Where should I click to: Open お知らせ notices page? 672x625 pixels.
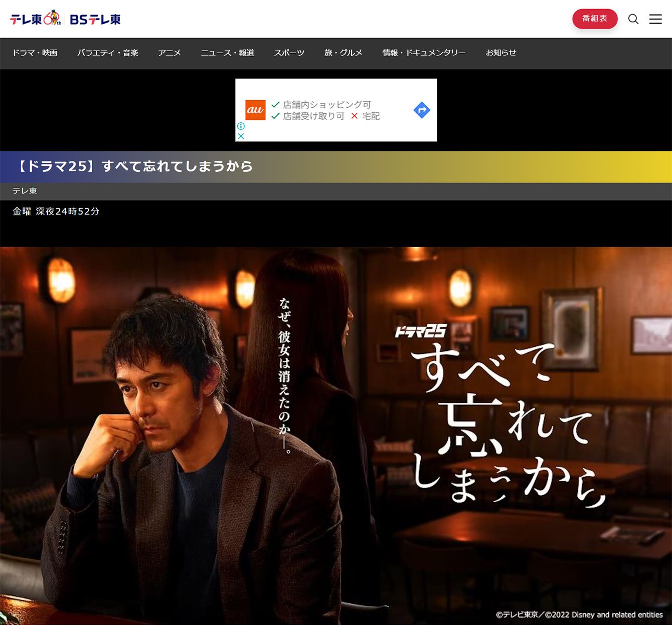[500, 53]
